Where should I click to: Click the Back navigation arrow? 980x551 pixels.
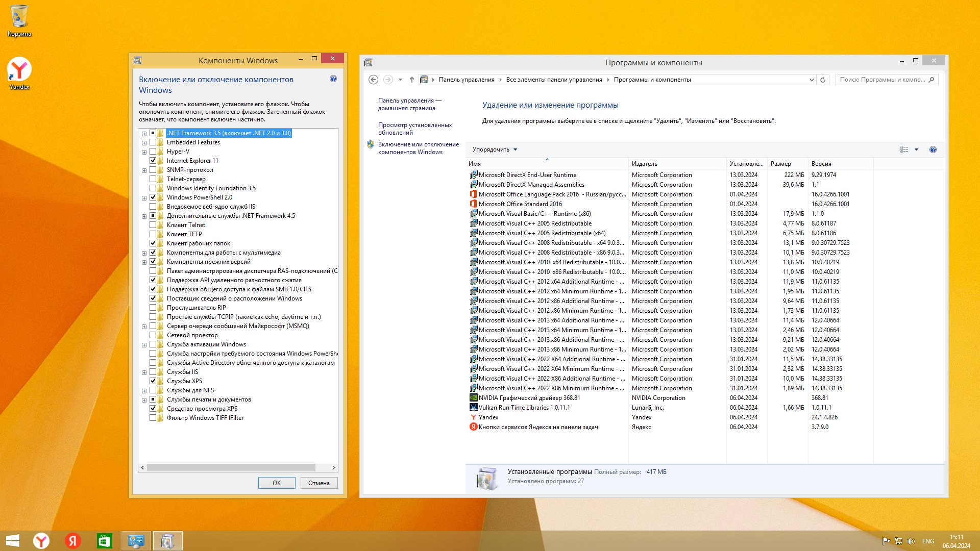click(373, 80)
